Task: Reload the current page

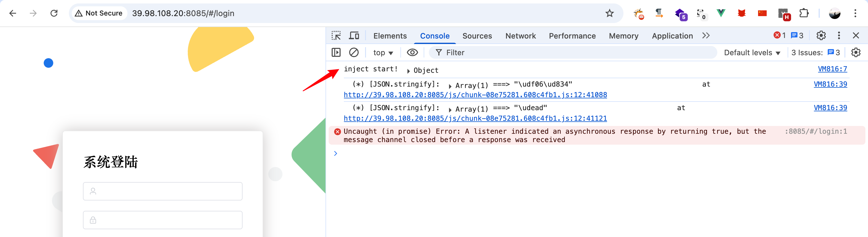Action: (54, 13)
